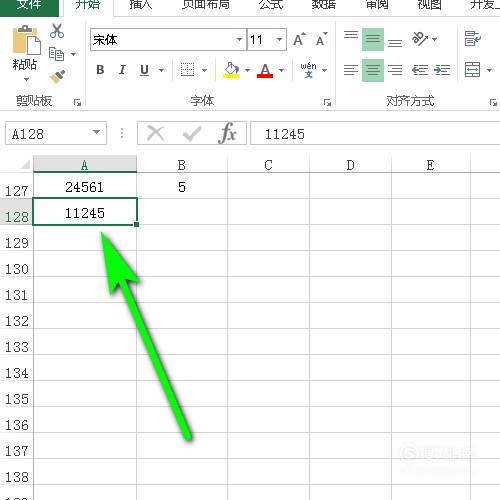Align text right
The height and width of the screenshot is (500, 500).
click(395, 70)
